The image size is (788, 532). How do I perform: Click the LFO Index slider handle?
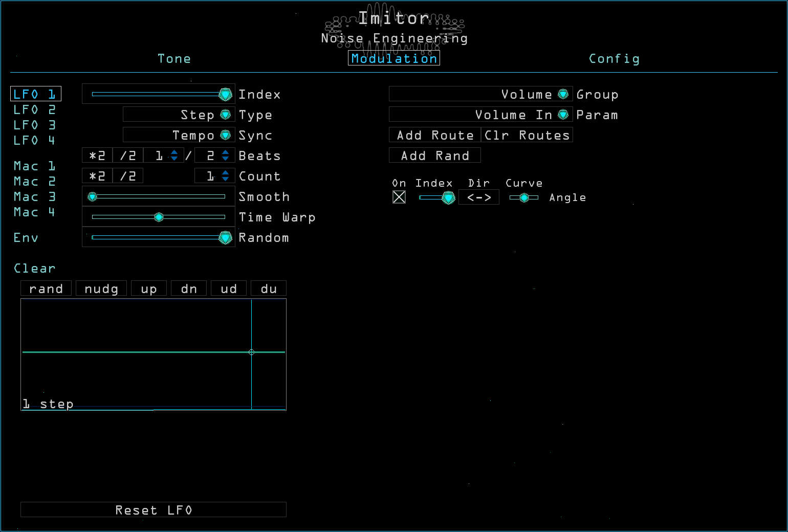click(x=225, y=94)
